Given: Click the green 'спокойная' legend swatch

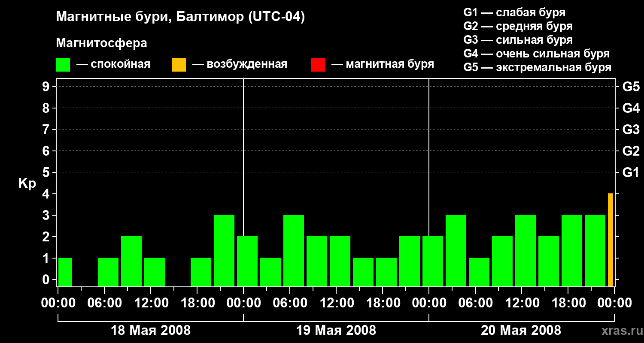Looking at the screenshot, I should click(63, 65).
